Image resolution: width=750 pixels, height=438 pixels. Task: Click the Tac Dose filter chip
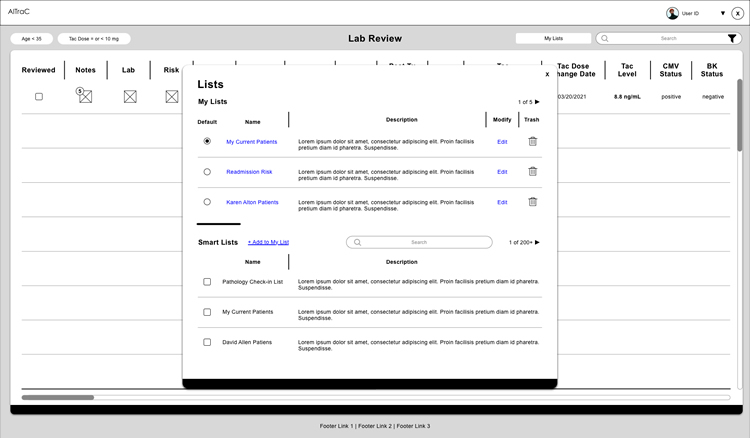pos(94,39)
